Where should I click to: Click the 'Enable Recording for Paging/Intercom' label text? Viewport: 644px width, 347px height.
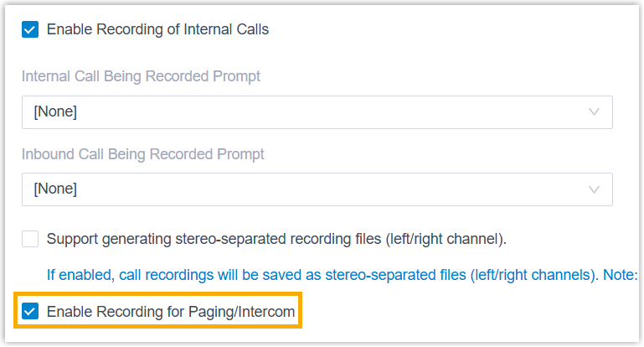171,312
